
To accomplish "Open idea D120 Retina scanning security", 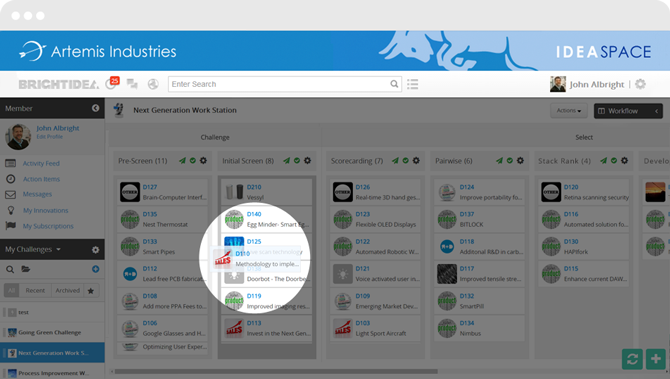I will 584,192.
